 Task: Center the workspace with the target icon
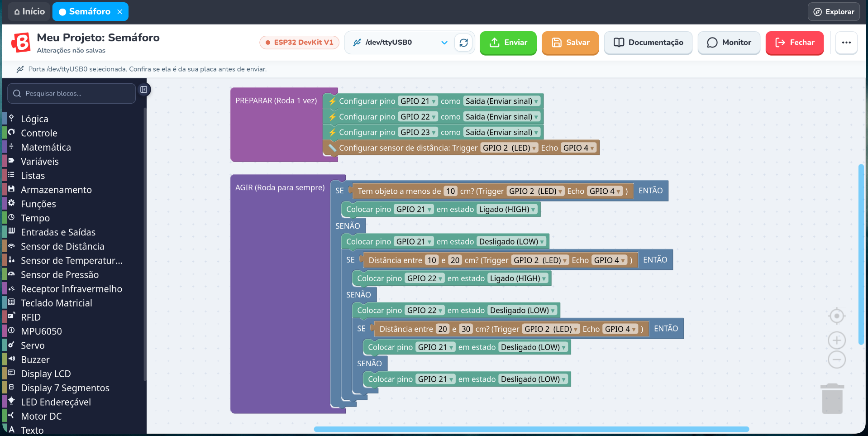click(837, 316)
